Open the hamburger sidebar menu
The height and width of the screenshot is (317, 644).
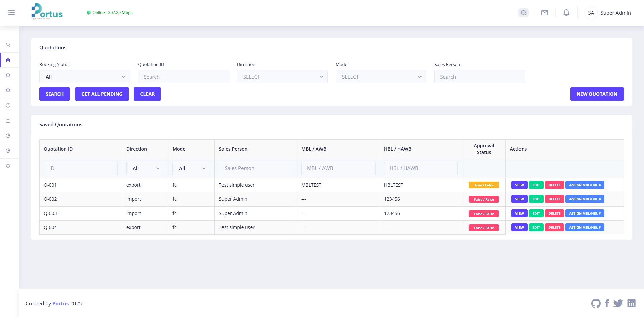[11, 13]
